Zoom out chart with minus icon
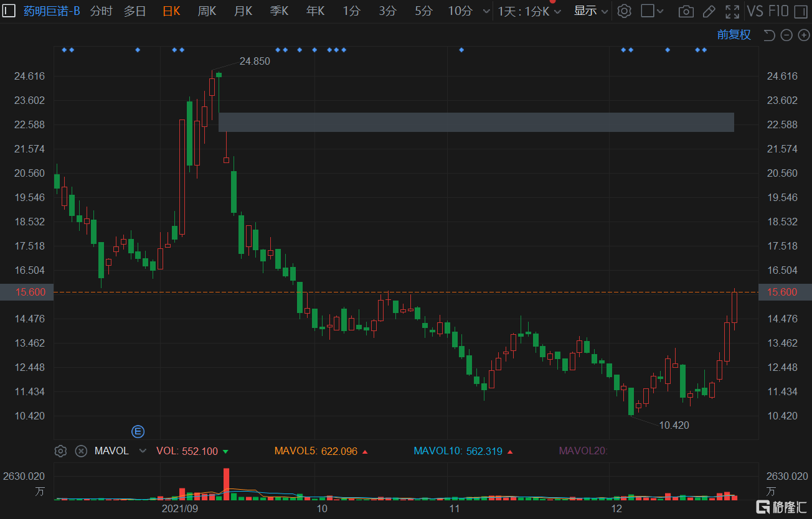812x519 pixels. 786,35
